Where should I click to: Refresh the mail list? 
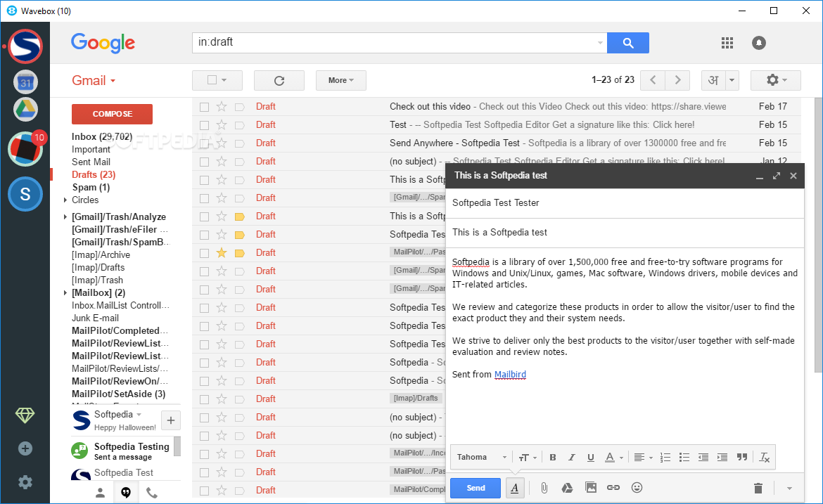tap(279, 80)
